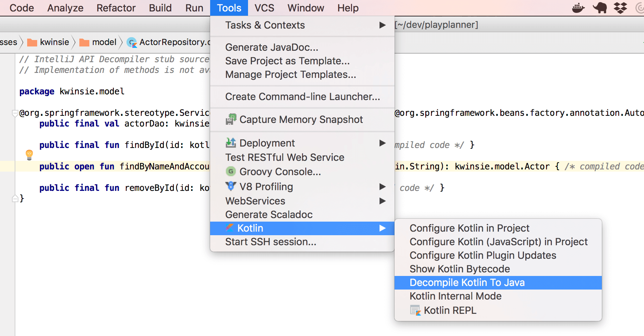Collapse the code fold at @org.springframework annotation
Image resolution: width=644 pixels, height=336 pixels.
click(x=15, y=113)
